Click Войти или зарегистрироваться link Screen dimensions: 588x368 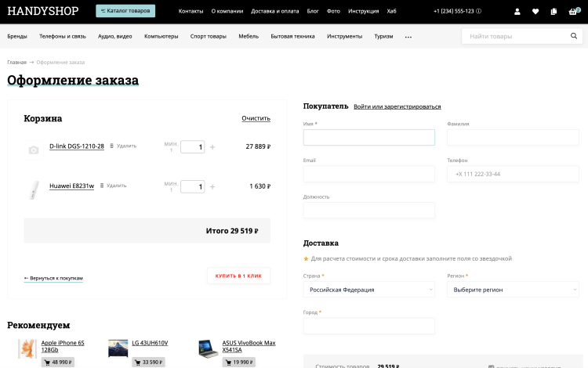(x=397, y=106)
